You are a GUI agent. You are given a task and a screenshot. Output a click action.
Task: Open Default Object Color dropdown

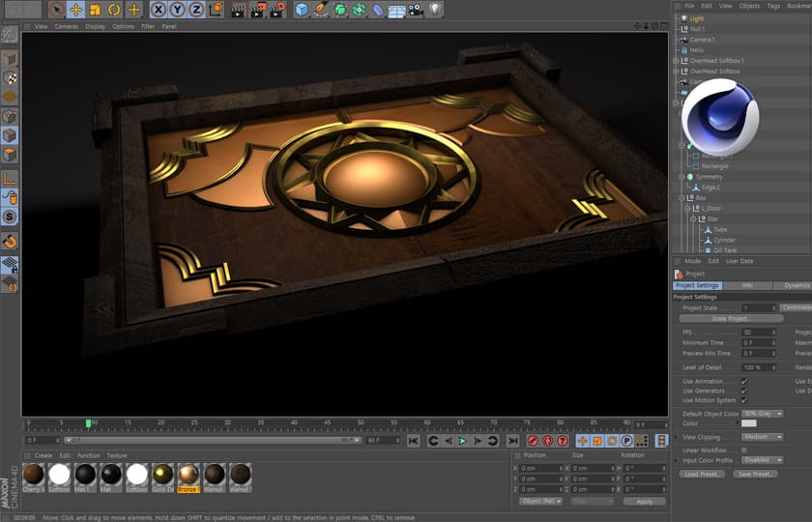(x=763, y=414)
